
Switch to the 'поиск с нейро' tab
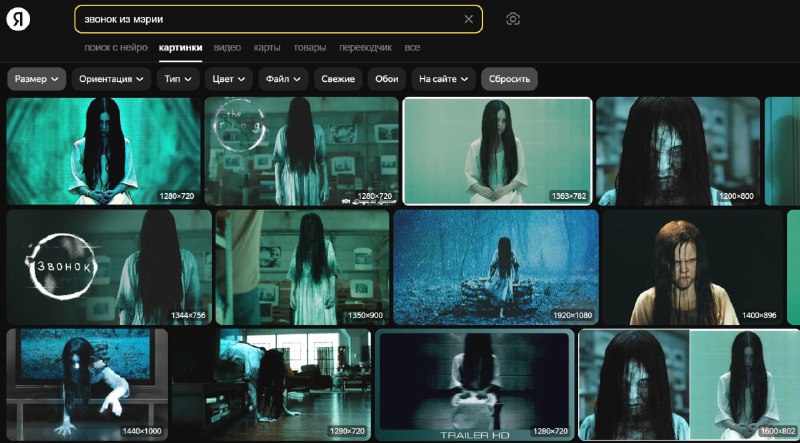point(116,47)
